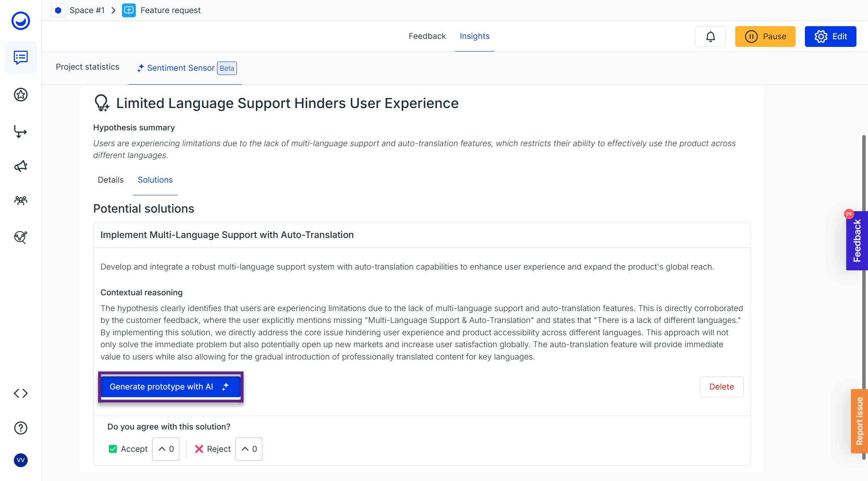Click the notification bell icon
The width and height of the screenshot is (868, 481).
click(710, 37)
